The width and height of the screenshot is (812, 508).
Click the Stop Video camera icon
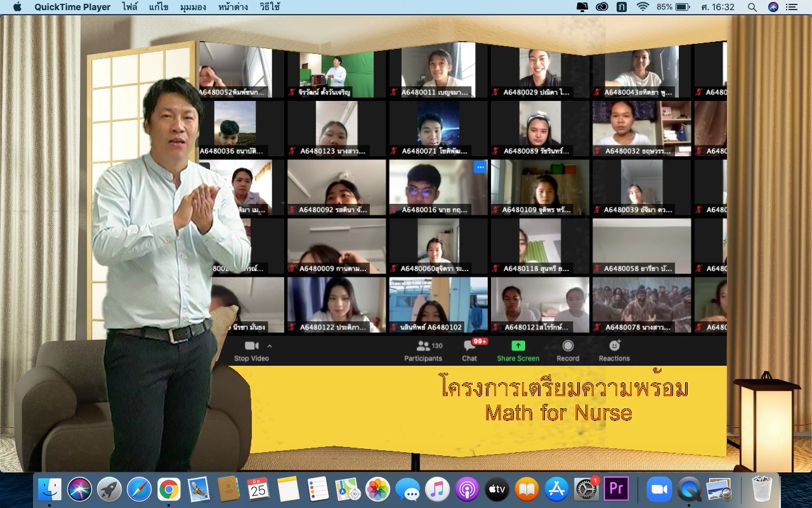pyautogui.click(x=251, y=346)
